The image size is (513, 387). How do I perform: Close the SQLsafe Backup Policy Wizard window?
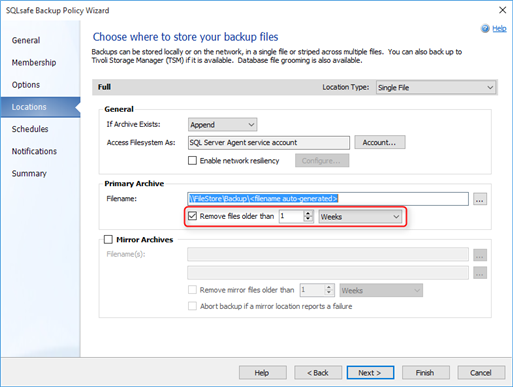click(502, 10)
